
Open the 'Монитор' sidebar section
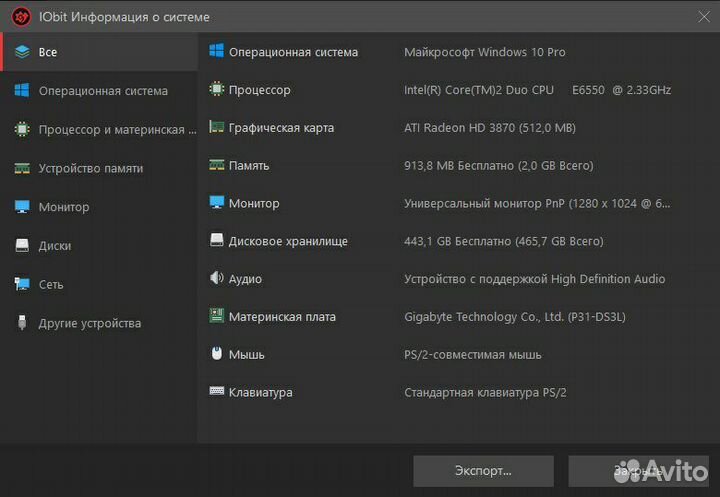click(x=100, y=207)
